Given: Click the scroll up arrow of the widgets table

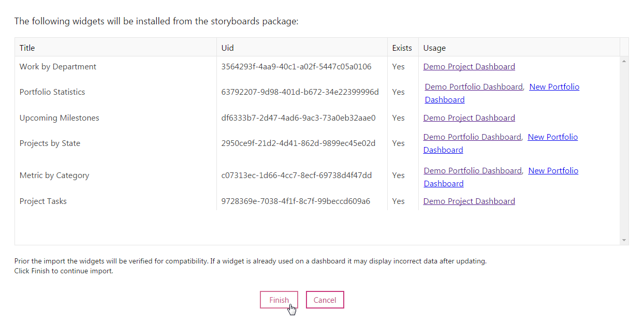Looking at the screenshot, I should point(624,61).
